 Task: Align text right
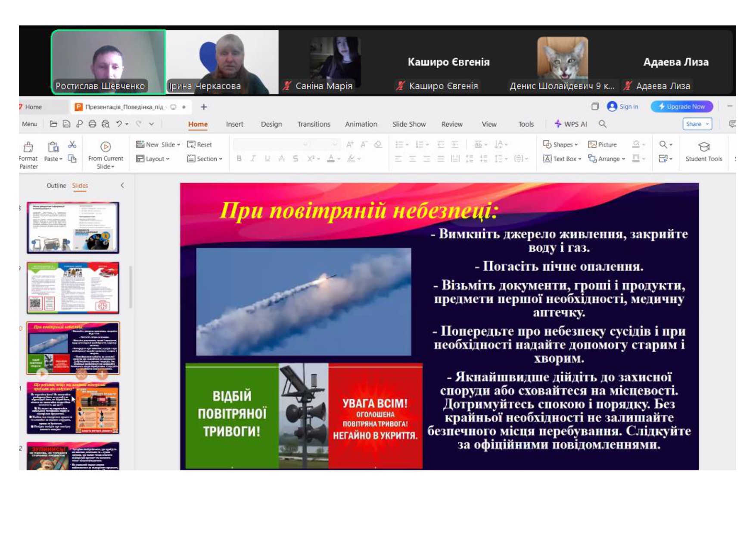click(x=426, y=159)
